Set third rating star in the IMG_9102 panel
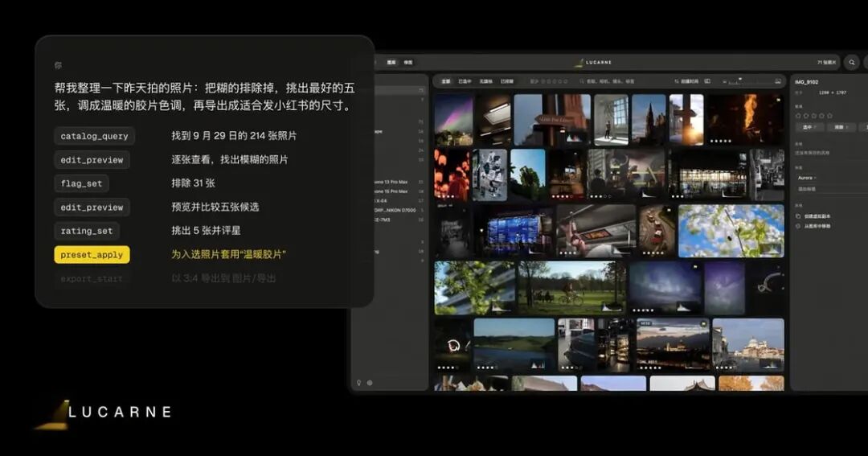 813,116
